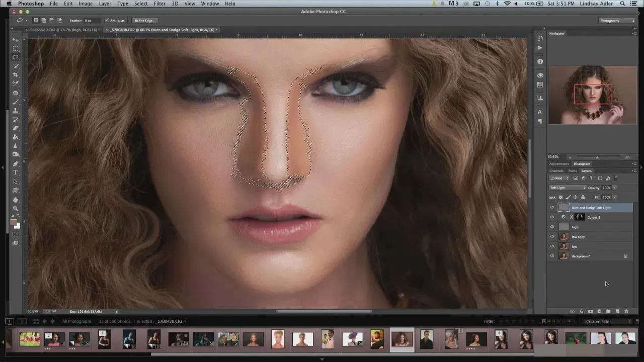Toggle the Anti-alias checkbox
This screenshot has height=362, width=644.
[107, 21]
